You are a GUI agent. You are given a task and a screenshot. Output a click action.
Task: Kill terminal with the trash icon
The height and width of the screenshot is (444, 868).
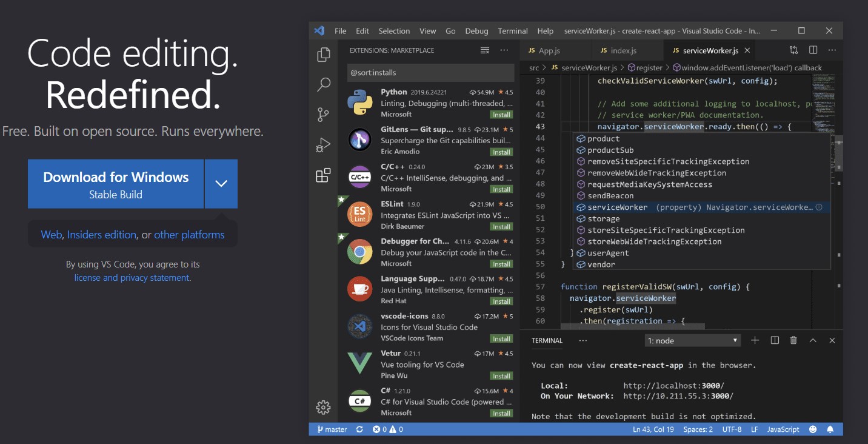click(793, 340)
